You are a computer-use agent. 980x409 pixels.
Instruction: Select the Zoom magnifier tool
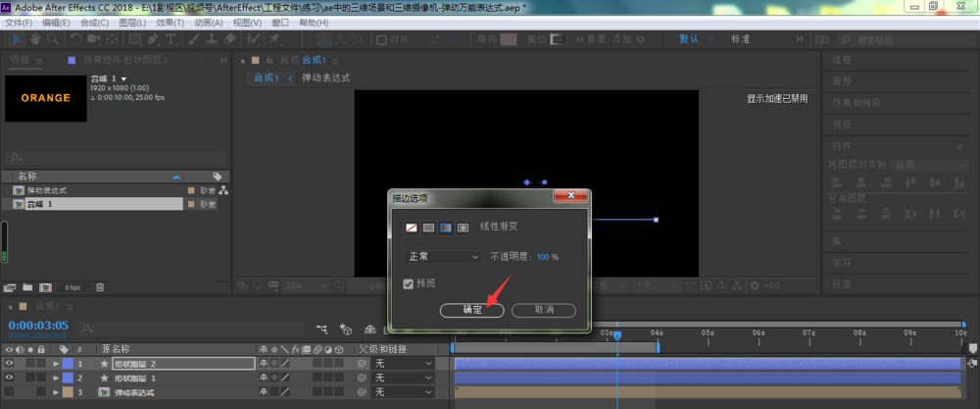53,39
